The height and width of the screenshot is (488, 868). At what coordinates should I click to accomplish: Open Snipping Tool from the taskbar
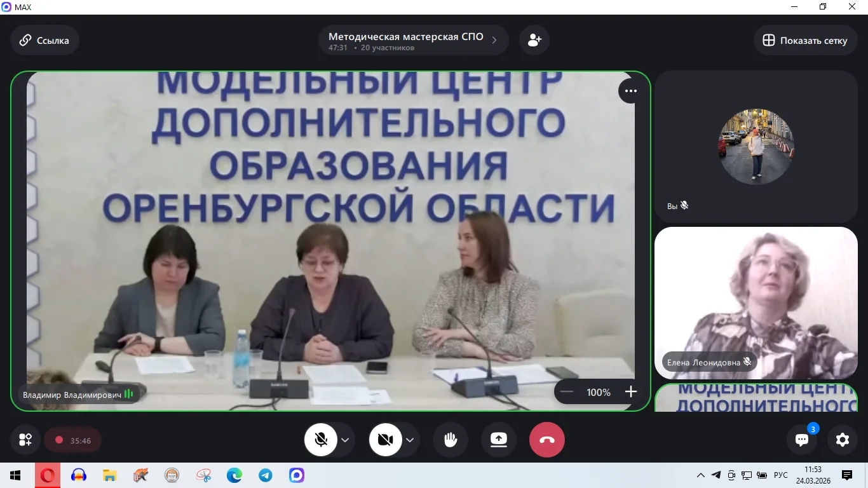[203, 475]
